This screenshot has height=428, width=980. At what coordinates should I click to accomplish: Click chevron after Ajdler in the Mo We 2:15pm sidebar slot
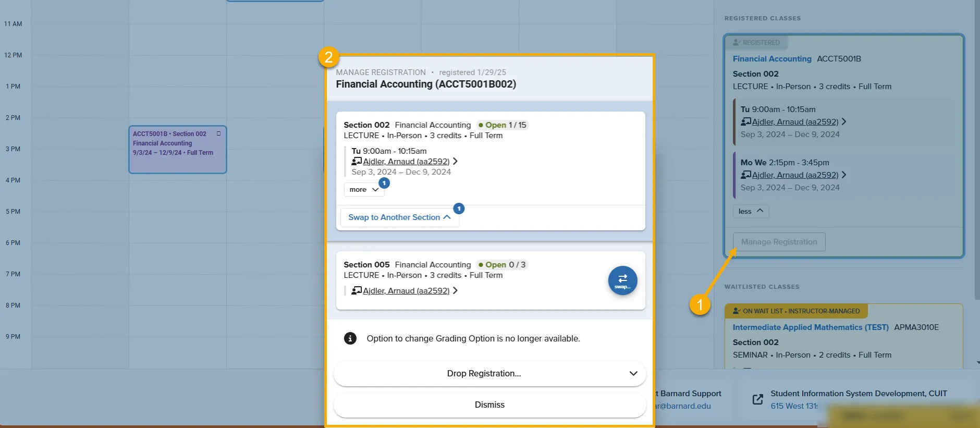coord(844,175)
